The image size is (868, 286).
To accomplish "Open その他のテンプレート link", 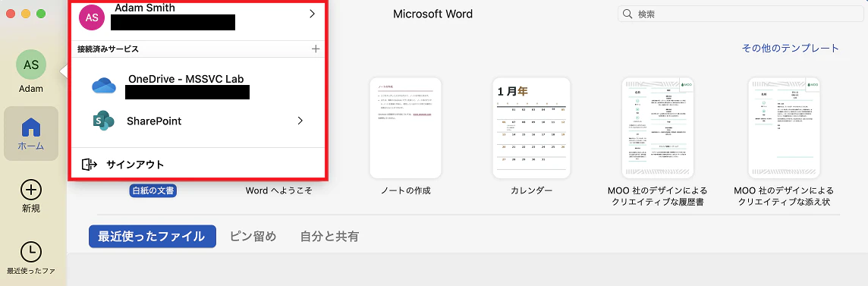I will [791, 48].
